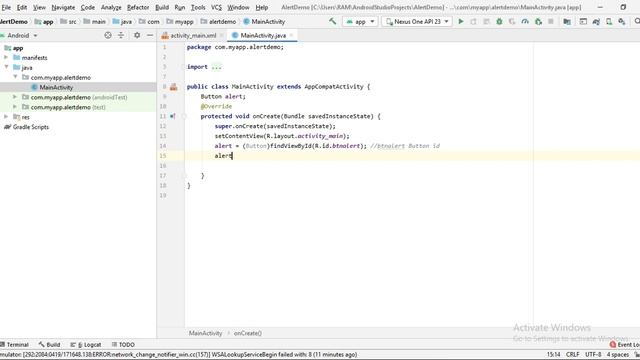Expand com.myapp.alertdemo (test) package

point(15,107)
